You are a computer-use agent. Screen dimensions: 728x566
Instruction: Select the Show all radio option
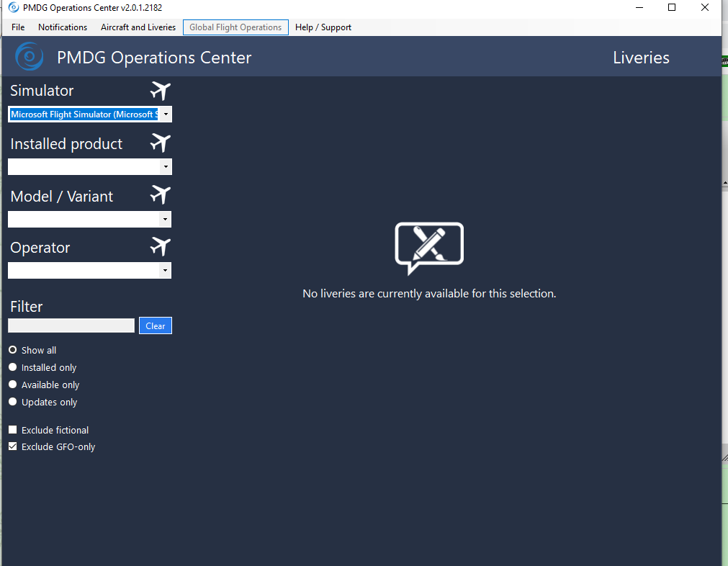(12, 350)
